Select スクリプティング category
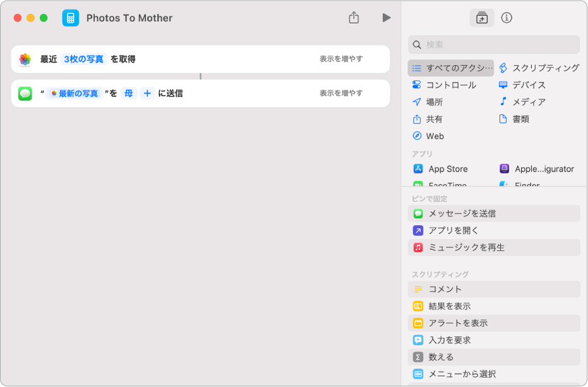Screen dimensions: 588x387 coord(539,68)
